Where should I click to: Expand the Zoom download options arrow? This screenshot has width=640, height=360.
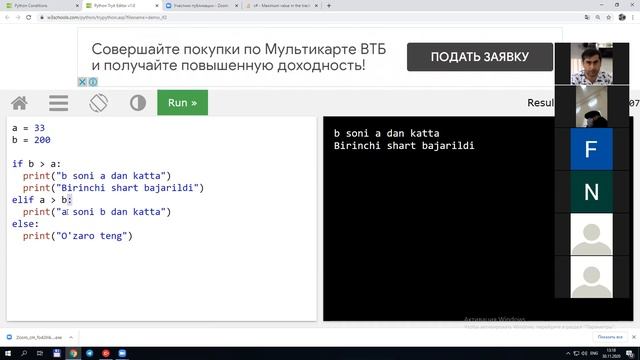[x=71, y=337]
